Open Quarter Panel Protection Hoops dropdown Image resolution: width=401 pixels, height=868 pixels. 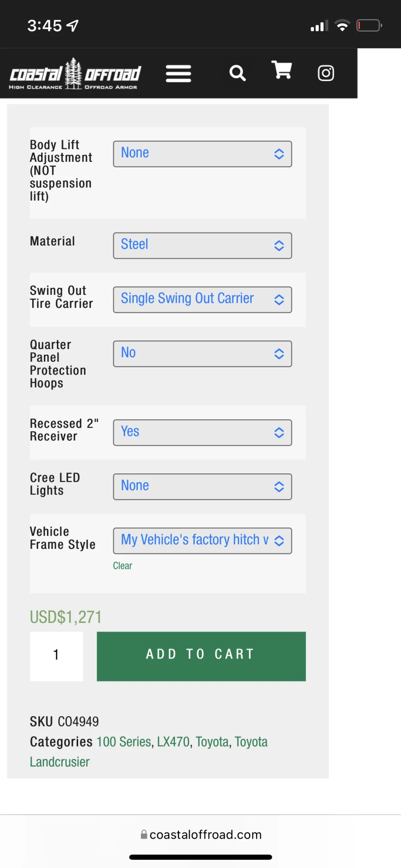pos(202,354)
